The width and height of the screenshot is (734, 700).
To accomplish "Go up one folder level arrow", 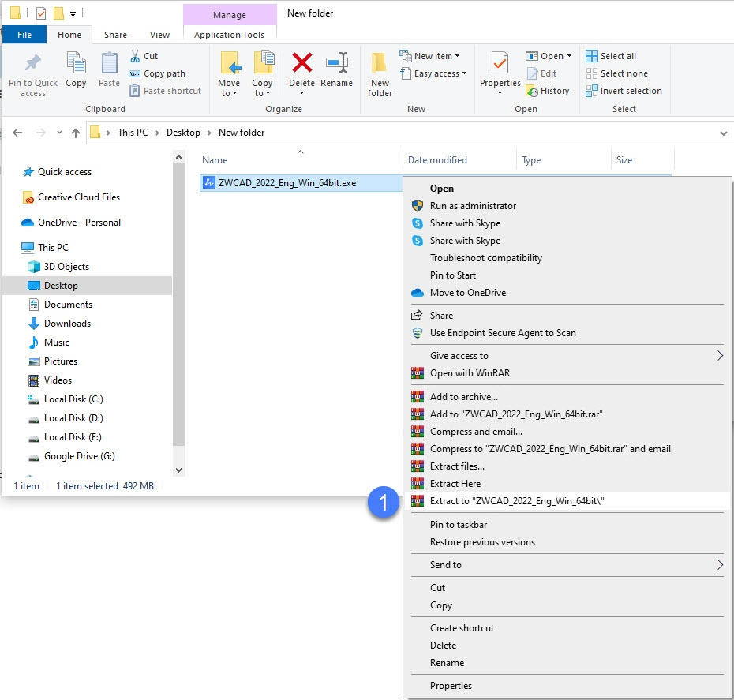I will (75, 133).
